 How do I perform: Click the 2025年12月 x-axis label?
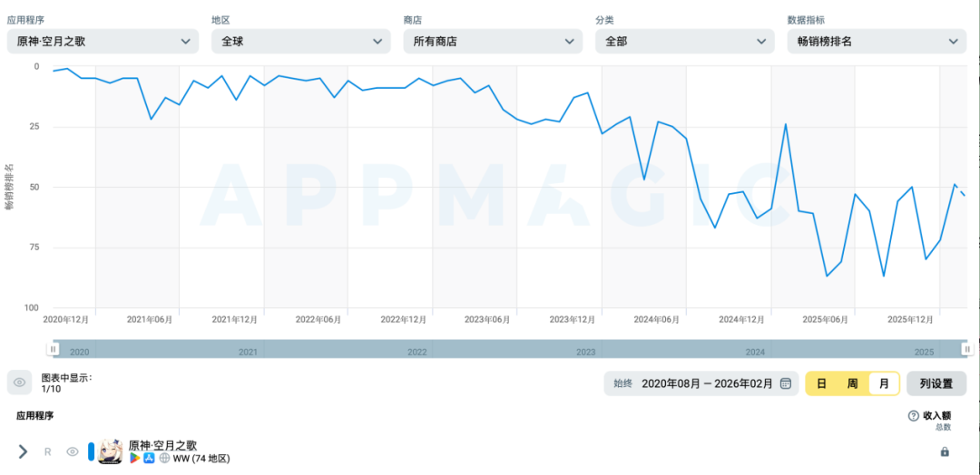[911, 320]
